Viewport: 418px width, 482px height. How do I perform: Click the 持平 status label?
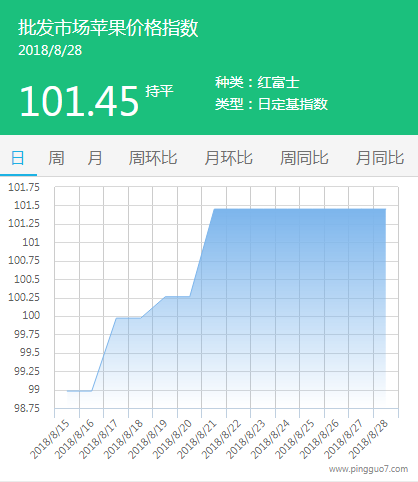coord(159,91)
